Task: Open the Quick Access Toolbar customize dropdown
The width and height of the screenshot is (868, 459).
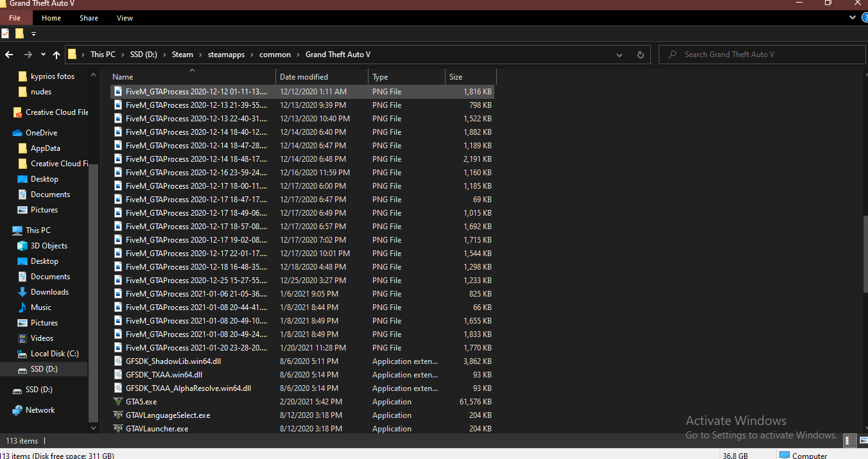Action: coord(33,33)
